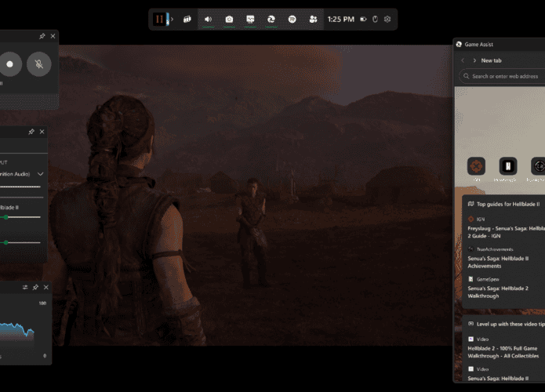The image size is (545, 392).
Task: Adjust the Hellblade II volume slider
Action: click(20, 217)
